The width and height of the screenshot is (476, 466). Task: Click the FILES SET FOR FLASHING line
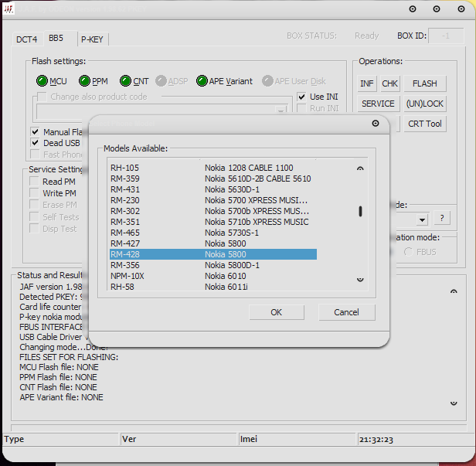point(69,357)
